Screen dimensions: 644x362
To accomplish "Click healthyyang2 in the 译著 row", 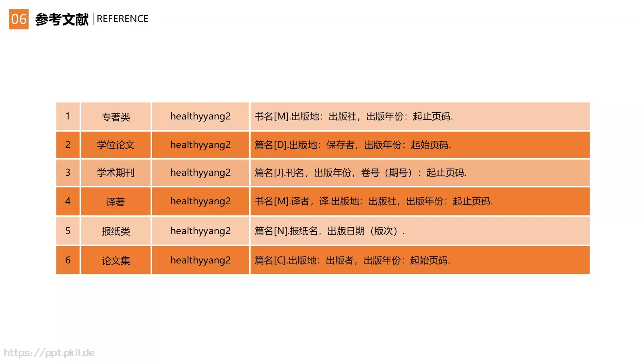I will tap(200, 201).
